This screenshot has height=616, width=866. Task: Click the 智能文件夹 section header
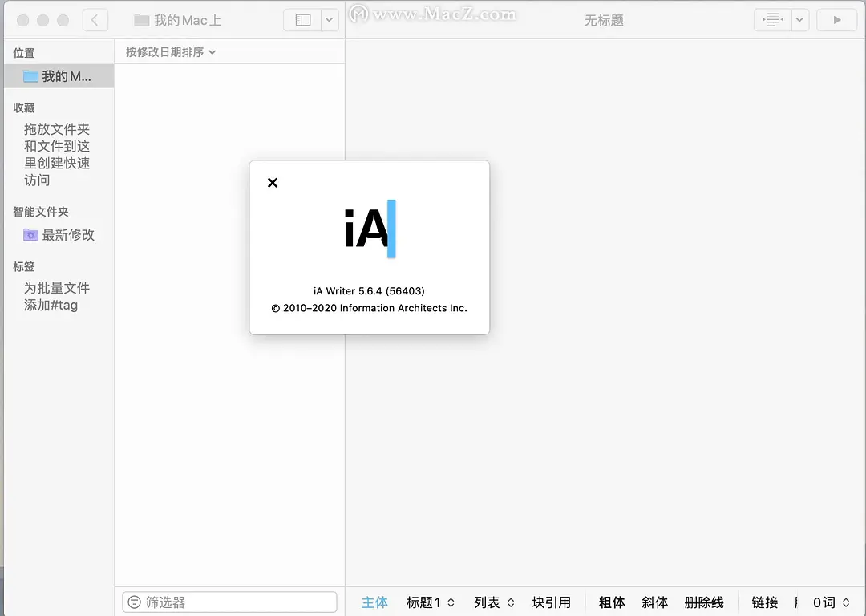(x=41, y=212)
